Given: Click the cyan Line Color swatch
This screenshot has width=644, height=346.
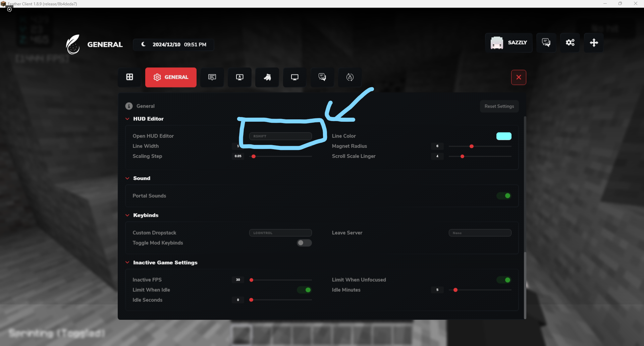Looking at the screenshot, I should [504, 136].
